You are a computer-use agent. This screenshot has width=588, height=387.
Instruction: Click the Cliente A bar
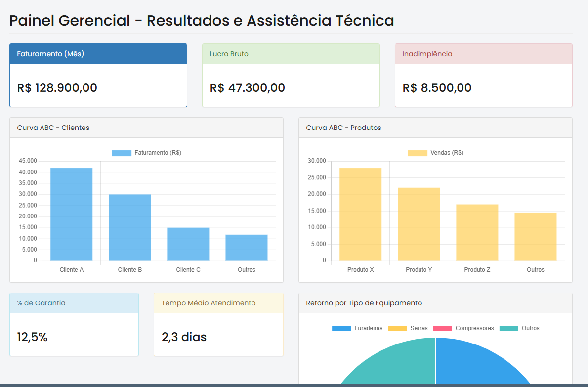pos(71,214)
